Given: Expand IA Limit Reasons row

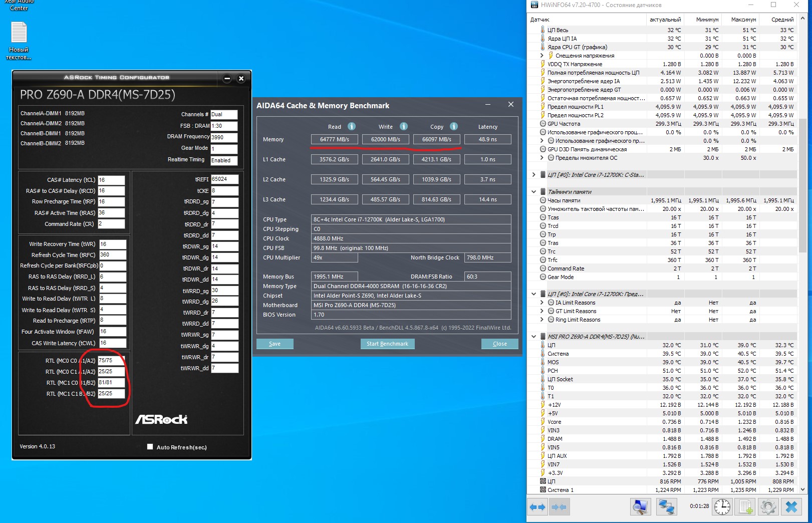Looking at the screenshot, I should pos(542,303).
